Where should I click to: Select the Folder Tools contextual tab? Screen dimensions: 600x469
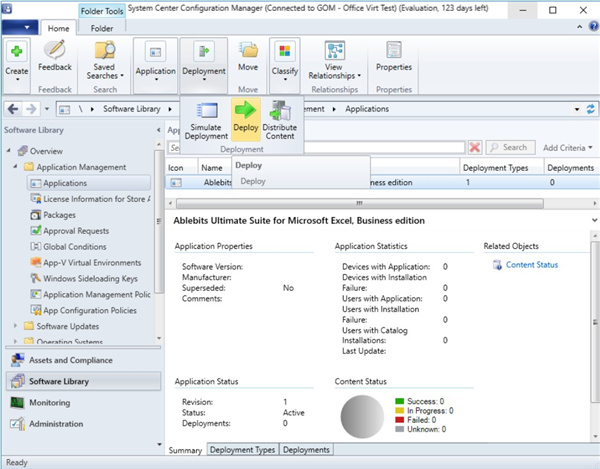coord(102,11)
